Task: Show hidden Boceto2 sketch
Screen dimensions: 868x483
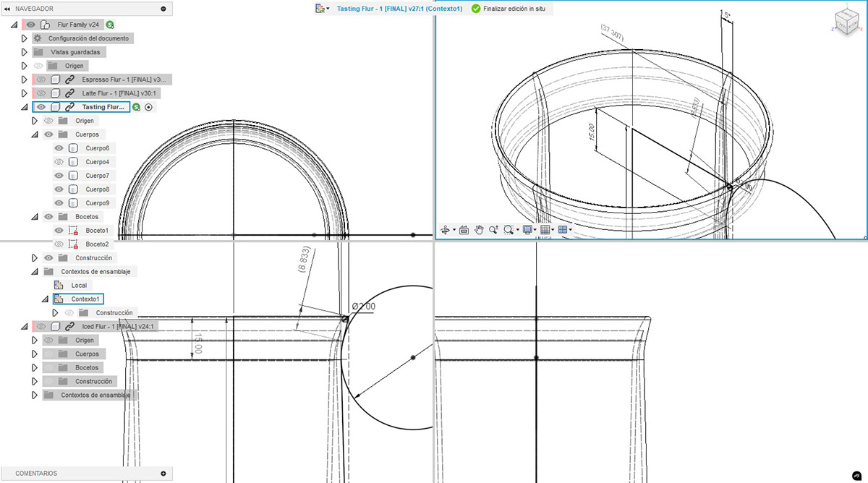Action: [x=59, y=244]
